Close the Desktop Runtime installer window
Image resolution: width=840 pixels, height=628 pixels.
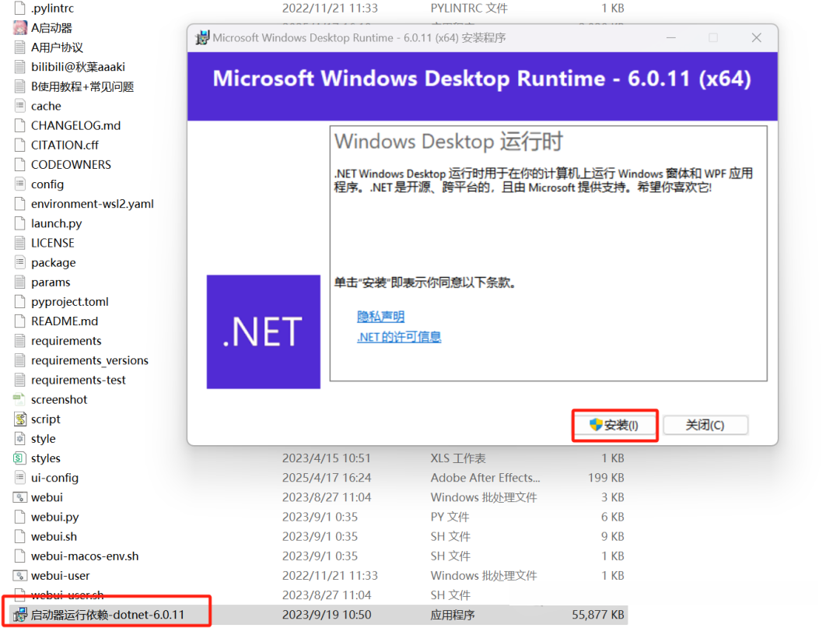point(757,37)
